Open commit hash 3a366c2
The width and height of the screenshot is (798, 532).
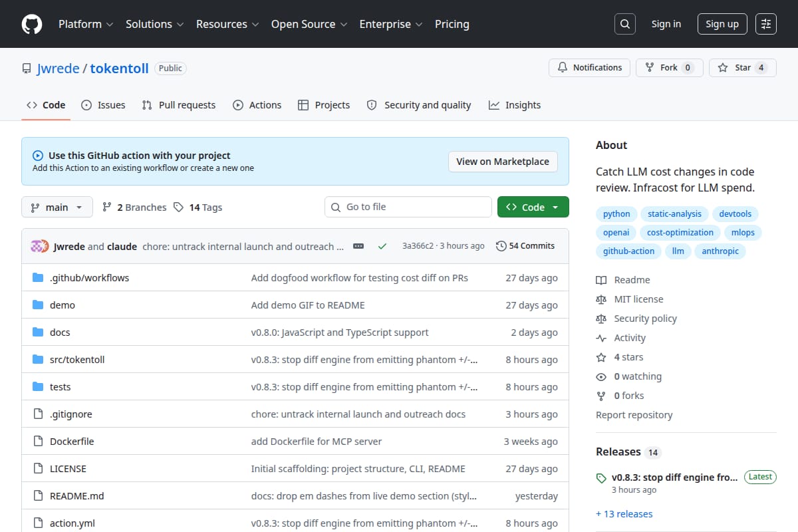pos(418,246)
